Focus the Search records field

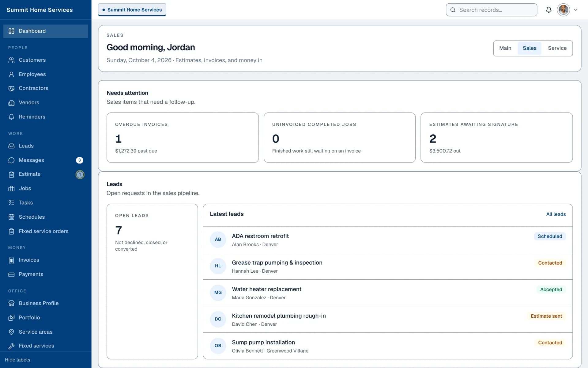pyautogui.click(x=491, y=10)
